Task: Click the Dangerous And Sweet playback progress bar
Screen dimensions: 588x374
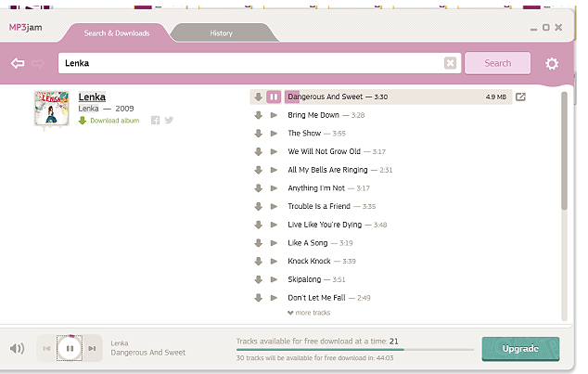Action: tap(398, 97)
